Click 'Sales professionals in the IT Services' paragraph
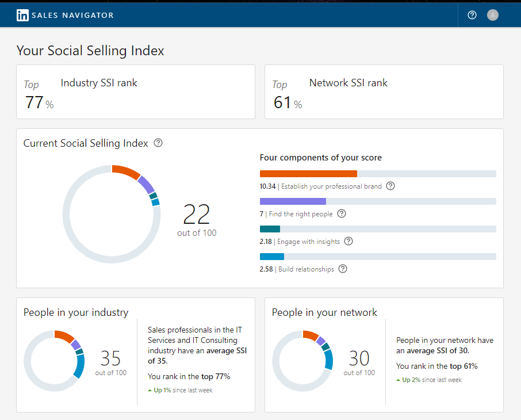The width and height of the screenshot is (521, 420). coord(197,345)
